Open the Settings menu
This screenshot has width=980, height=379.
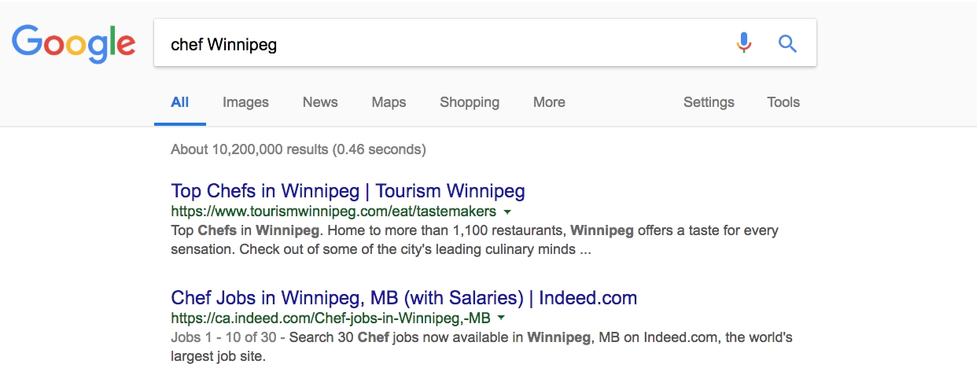tap(709, 102)
